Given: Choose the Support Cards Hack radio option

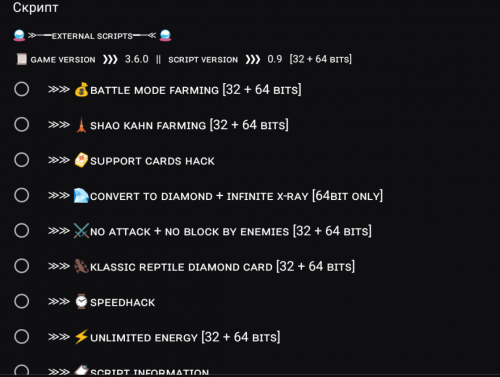Looking at the screenshot, I should click(22, 160).
